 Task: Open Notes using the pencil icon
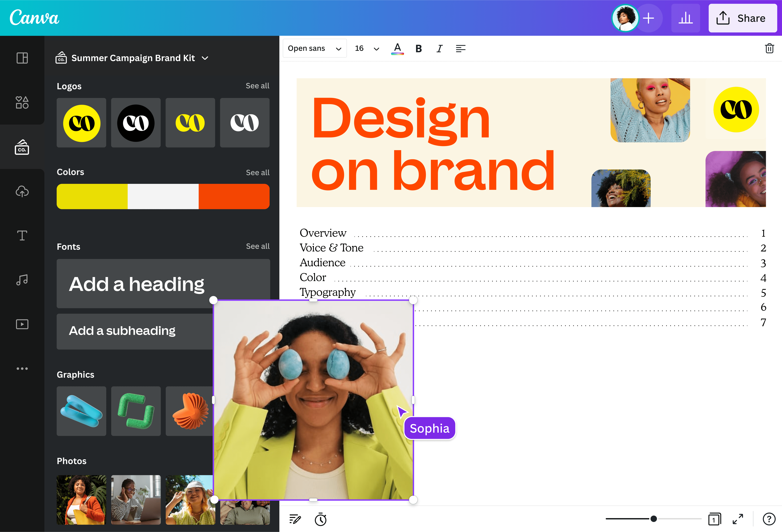294,519
